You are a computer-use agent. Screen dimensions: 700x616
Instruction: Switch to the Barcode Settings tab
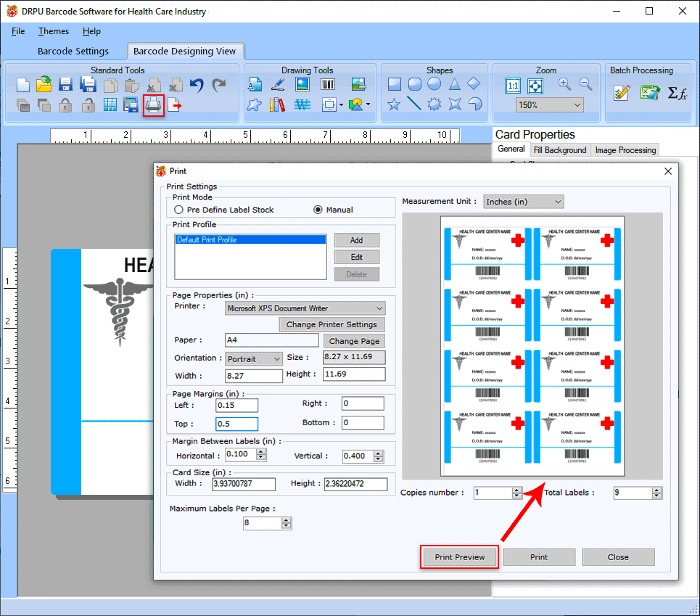pos(73,52)
